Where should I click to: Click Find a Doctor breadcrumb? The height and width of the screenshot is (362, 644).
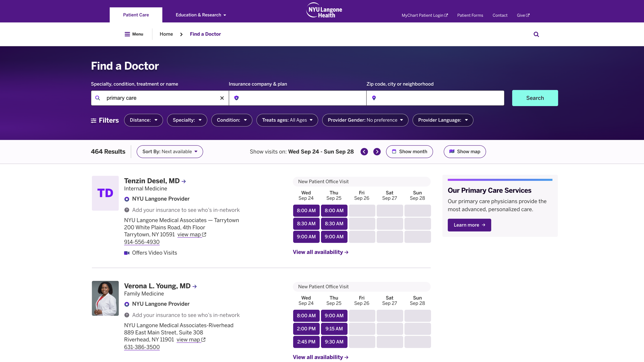[205, 34]
